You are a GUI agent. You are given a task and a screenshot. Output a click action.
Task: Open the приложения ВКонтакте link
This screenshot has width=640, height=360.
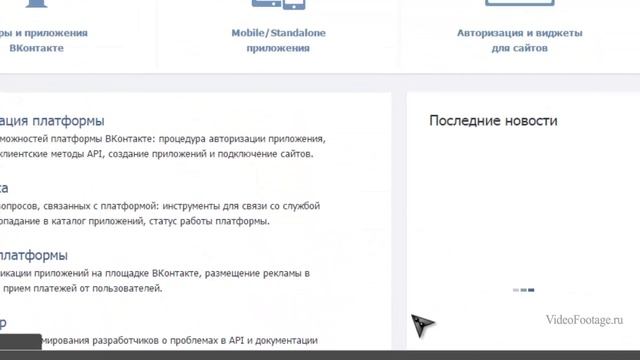[x=43, y=40]
